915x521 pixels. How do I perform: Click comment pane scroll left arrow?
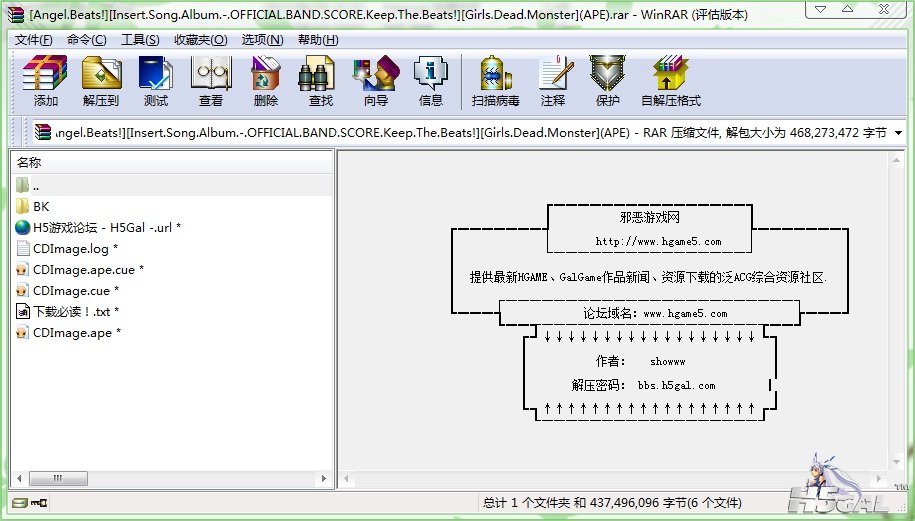tap(346, 479)
